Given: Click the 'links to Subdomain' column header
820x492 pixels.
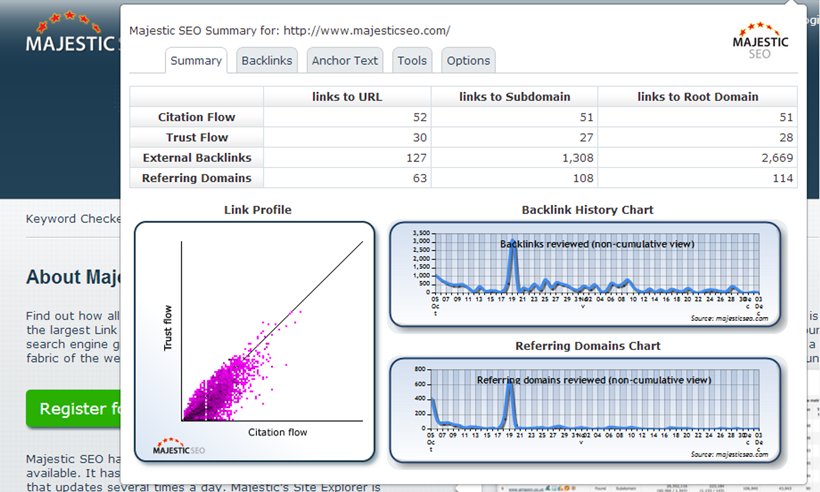Looking at the screenshot, I should pyautogui.click(x=515, y=97).
